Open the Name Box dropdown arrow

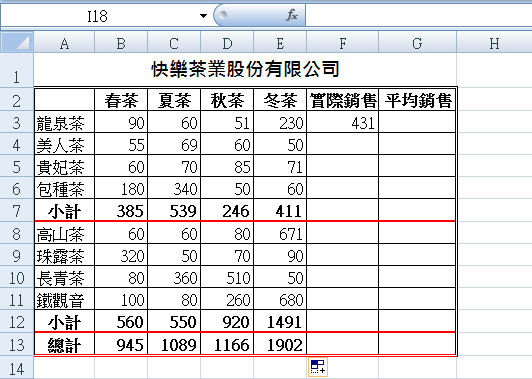[203, 16]
